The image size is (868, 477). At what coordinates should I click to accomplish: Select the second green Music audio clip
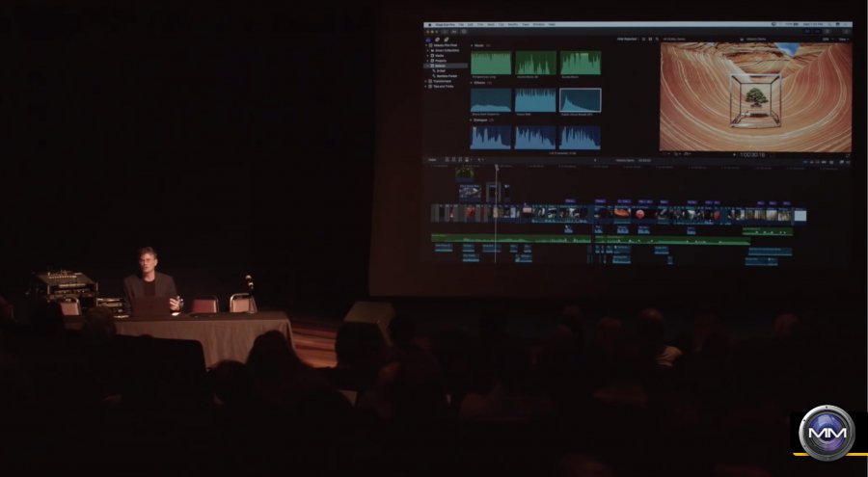[x=536, y=63]
